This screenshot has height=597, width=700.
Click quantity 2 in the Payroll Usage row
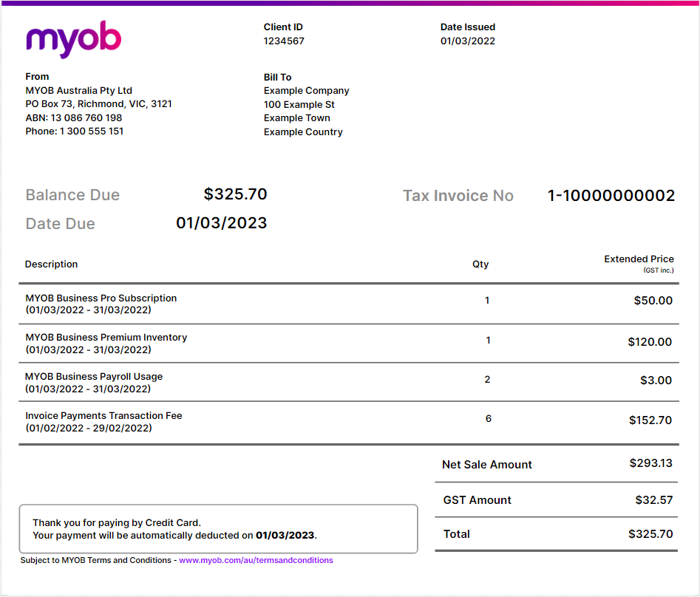488,380
